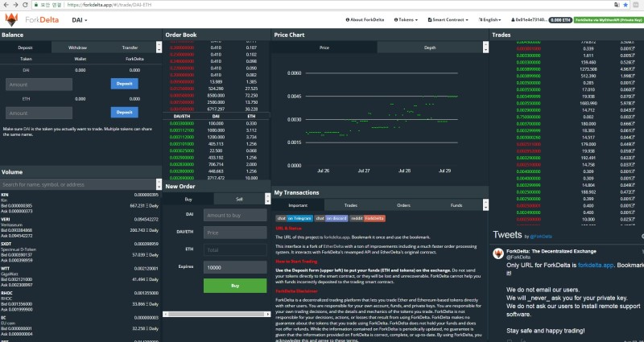
Task: Open the Orders tab in My Transactions
Action: [404, 205]
